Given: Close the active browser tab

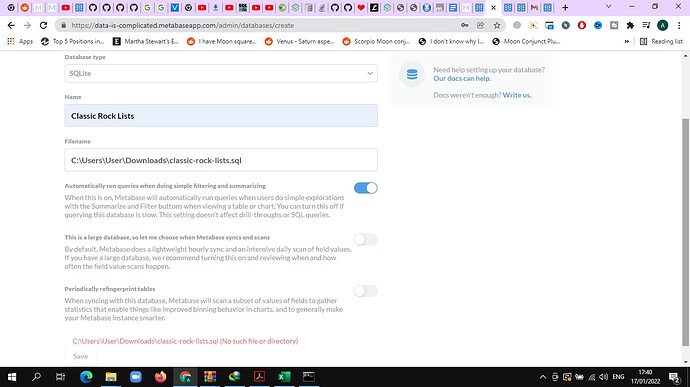Looking at the screenshot, I should (493, 7).
